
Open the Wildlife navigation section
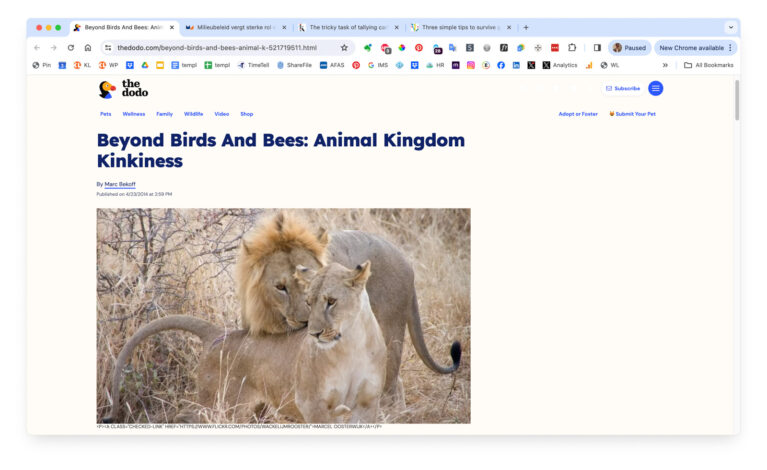(x=193, y=114)
